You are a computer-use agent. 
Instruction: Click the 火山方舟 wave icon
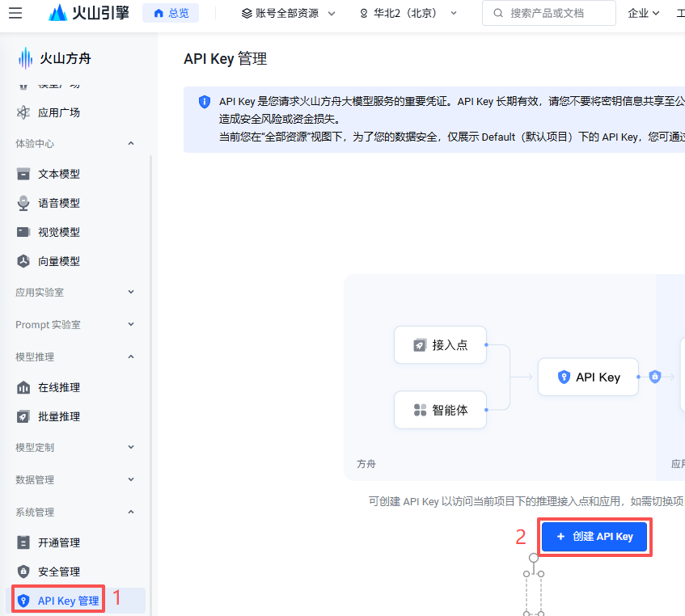pos(25,58)
